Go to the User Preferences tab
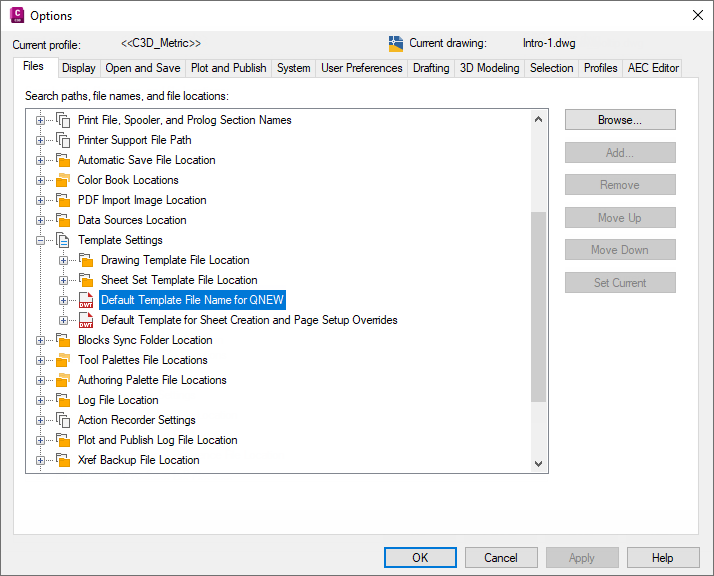The height and width of the screenshot is (576, 714). (362, 68)
